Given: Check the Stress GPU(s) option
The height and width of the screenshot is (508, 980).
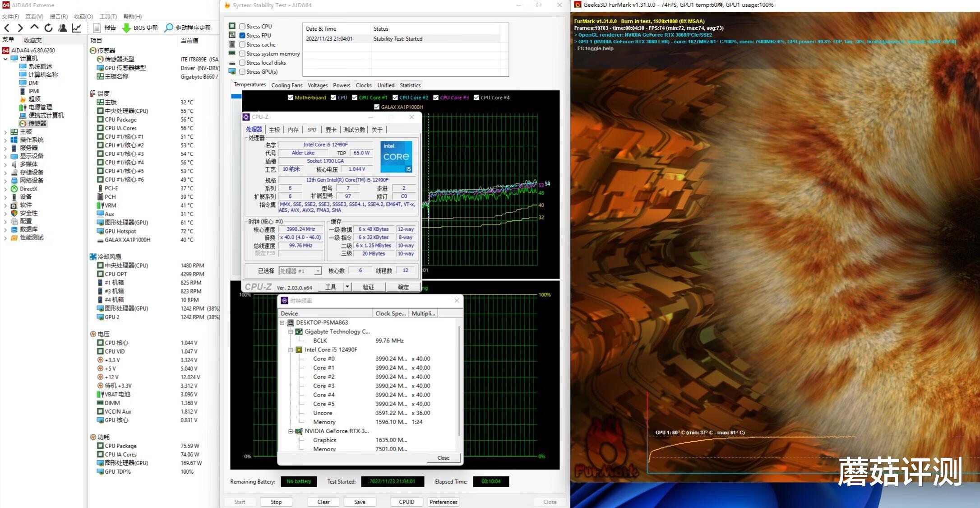Looking at the screenshot, I should click(x=243, y=71).
